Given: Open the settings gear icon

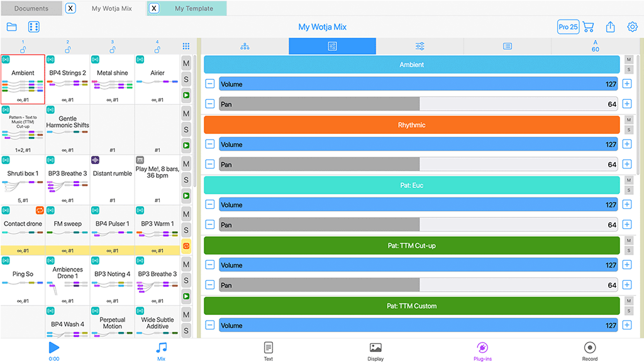Looking at the screenshot, I should pyautogui.click(x=632, y=27).
